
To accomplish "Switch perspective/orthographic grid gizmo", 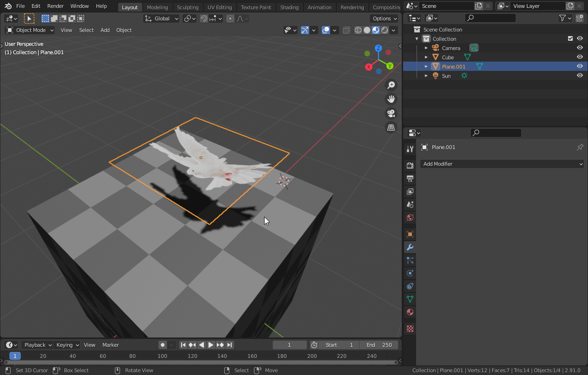I will pyautogui.click(x=391, y=127).
